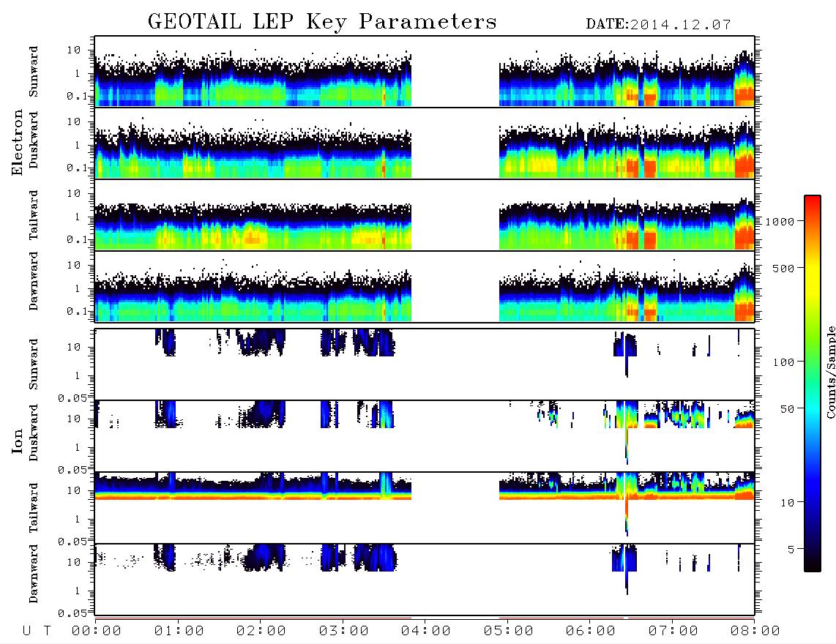Image resolution: width=836 pixels, height=644 pixels.
Task: Click the 100 colorbar tick value
Action: 784,362
